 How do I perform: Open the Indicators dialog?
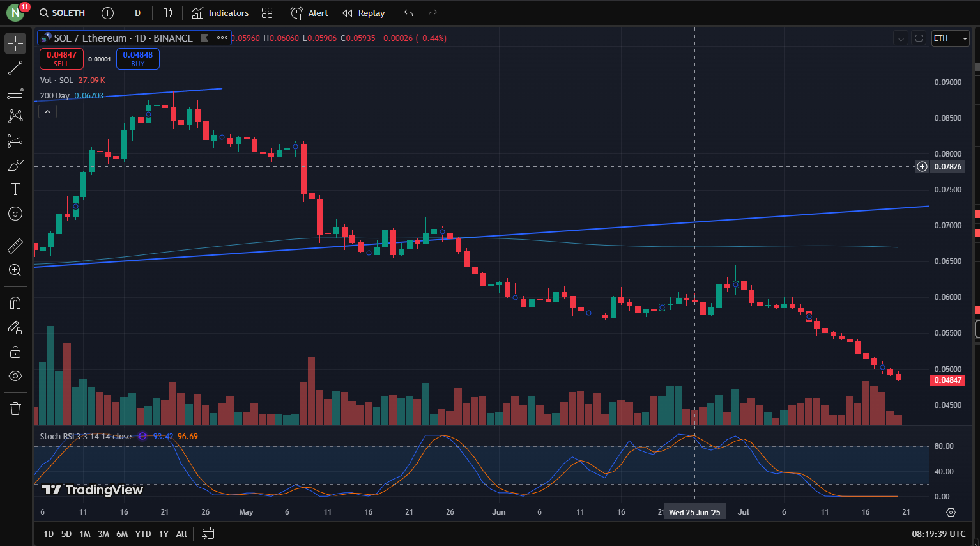pos(220,13)
